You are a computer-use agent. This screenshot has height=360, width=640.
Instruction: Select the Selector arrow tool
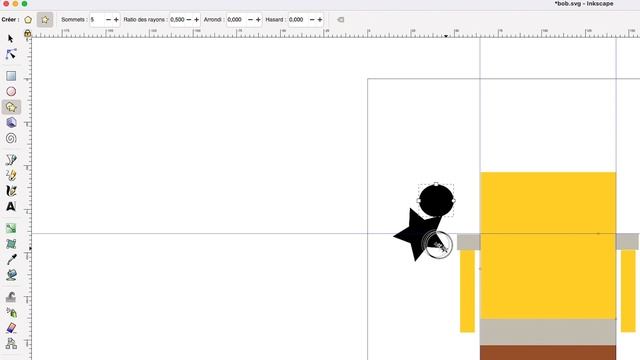(x=11, y=39)
